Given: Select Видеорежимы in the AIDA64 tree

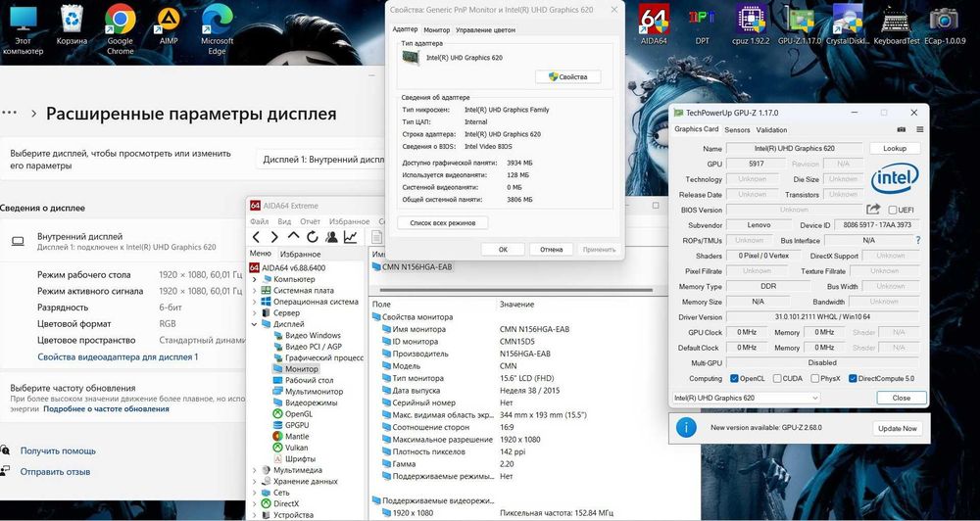Looking at the screenshot, I should click(305, 403).
